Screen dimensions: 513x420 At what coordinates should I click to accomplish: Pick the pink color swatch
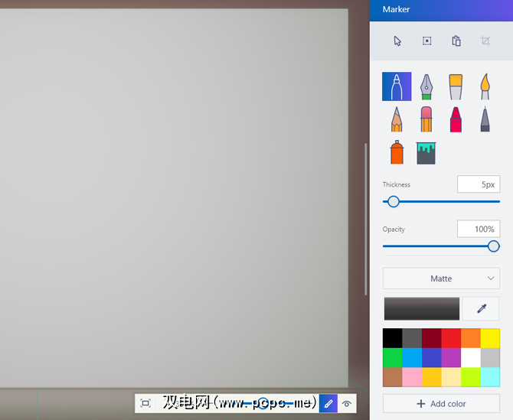tap(412, 377)
